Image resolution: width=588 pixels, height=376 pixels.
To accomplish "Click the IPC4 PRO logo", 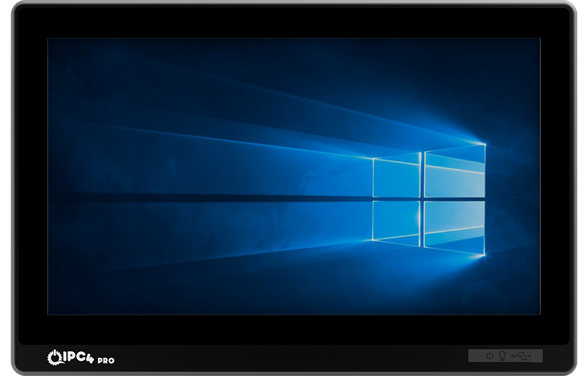I will (81, 357).
